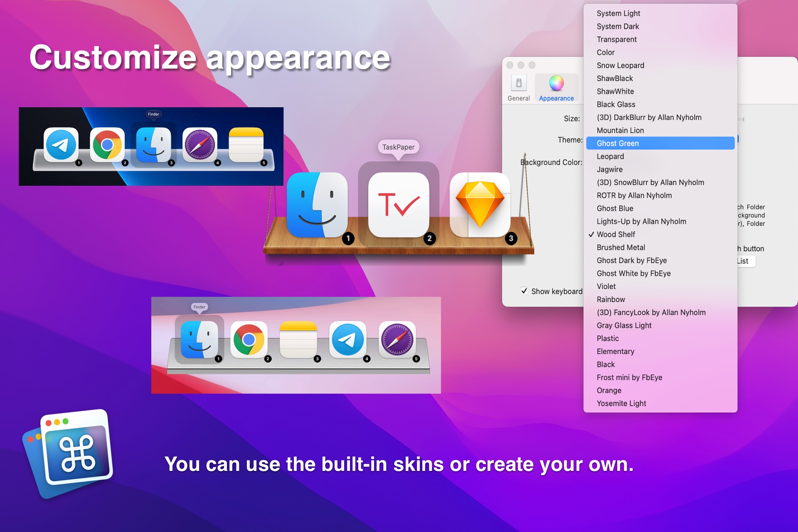798x532 pixels.
Task: Choose the Notes icon in the silver dock preview
Action: point(298,340)
